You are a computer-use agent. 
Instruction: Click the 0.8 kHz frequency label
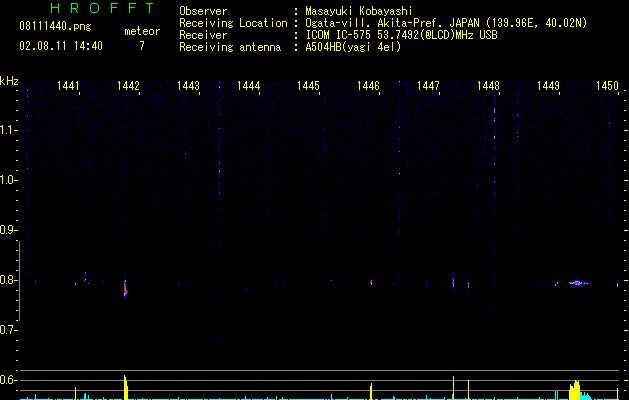(x=8, y=280)
